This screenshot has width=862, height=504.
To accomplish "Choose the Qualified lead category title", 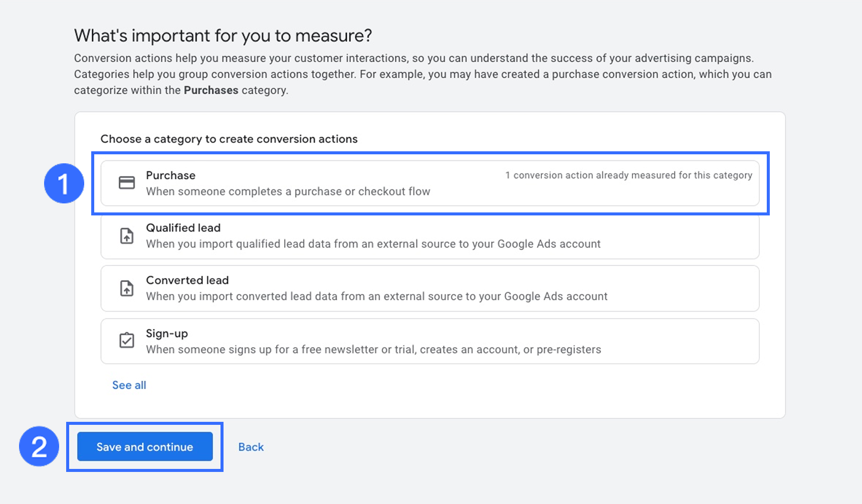I will pos(183,228).
